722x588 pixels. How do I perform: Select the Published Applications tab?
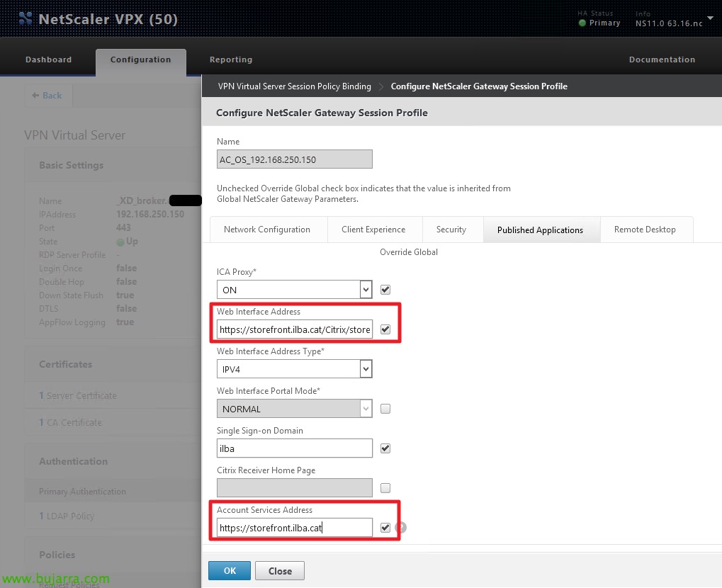click(540, 230)
